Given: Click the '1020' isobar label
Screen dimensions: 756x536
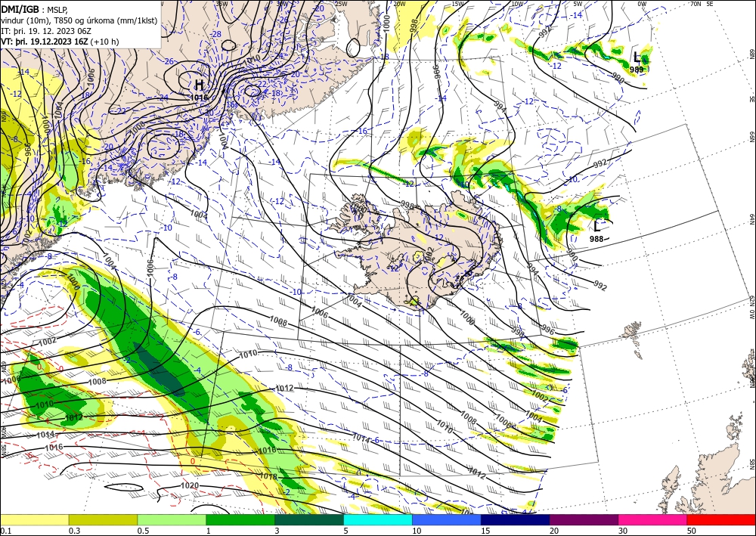Looking at the screenshot, I should (190, 485).
